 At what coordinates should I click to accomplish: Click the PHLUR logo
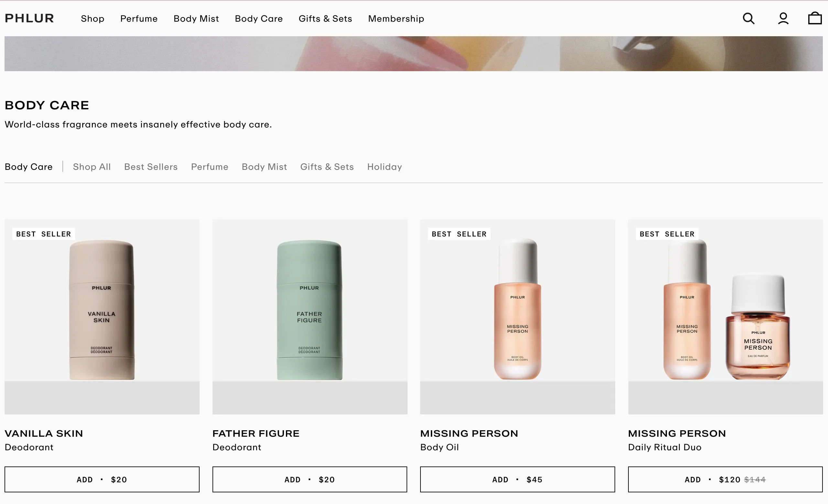[x=29, y=18]
